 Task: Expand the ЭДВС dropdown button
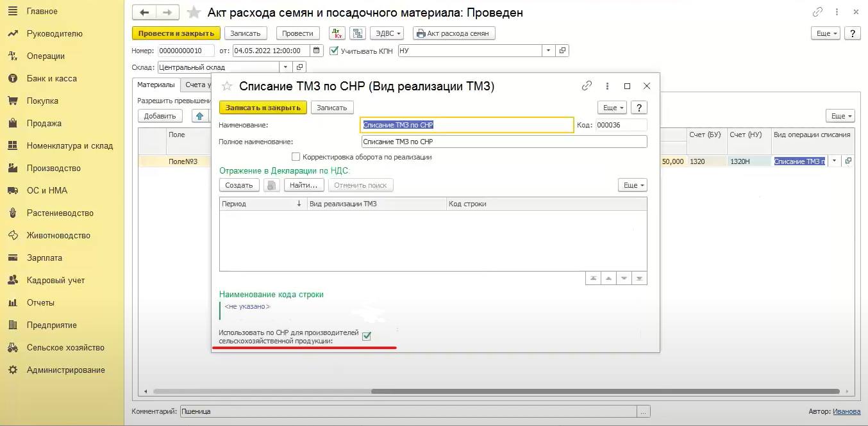pos(387,33)
